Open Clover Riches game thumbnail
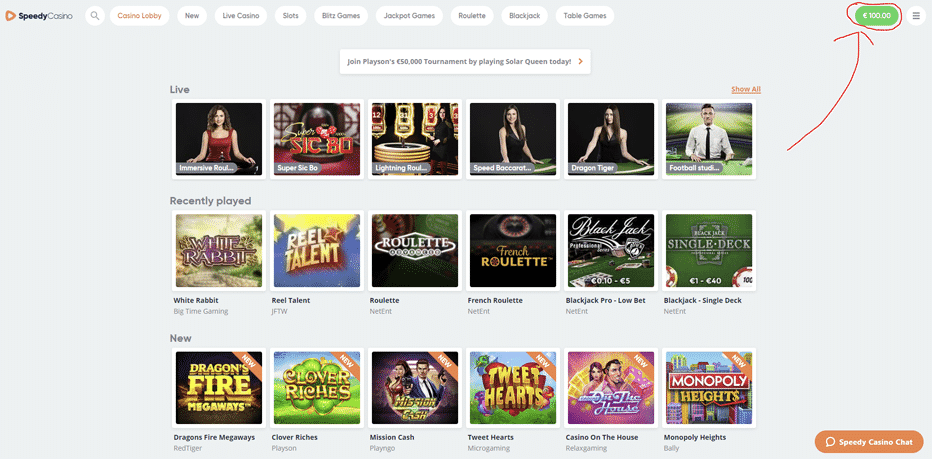Image resolution: width=932 pixels, height=459 pixels. point(317,388)
